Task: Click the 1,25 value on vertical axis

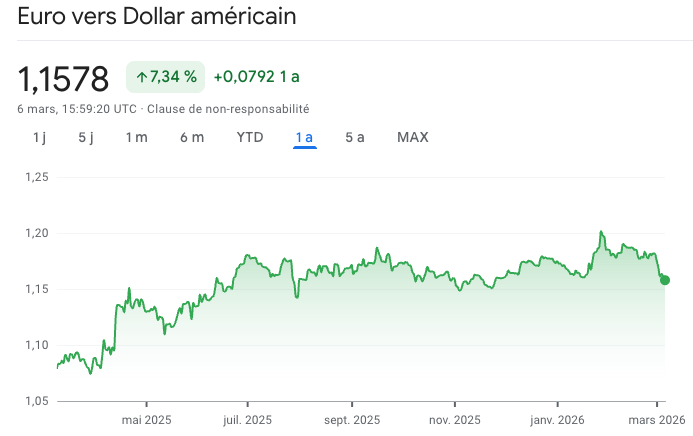Action: point(36,177)
